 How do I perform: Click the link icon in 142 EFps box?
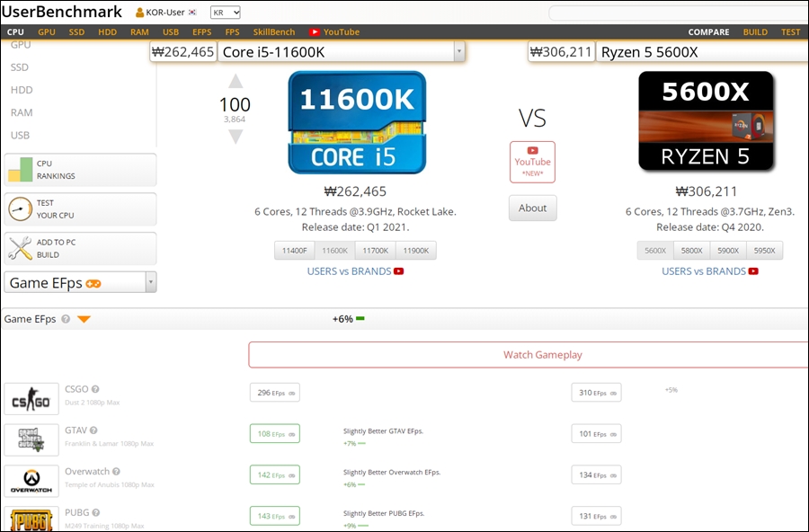(291, 475)
